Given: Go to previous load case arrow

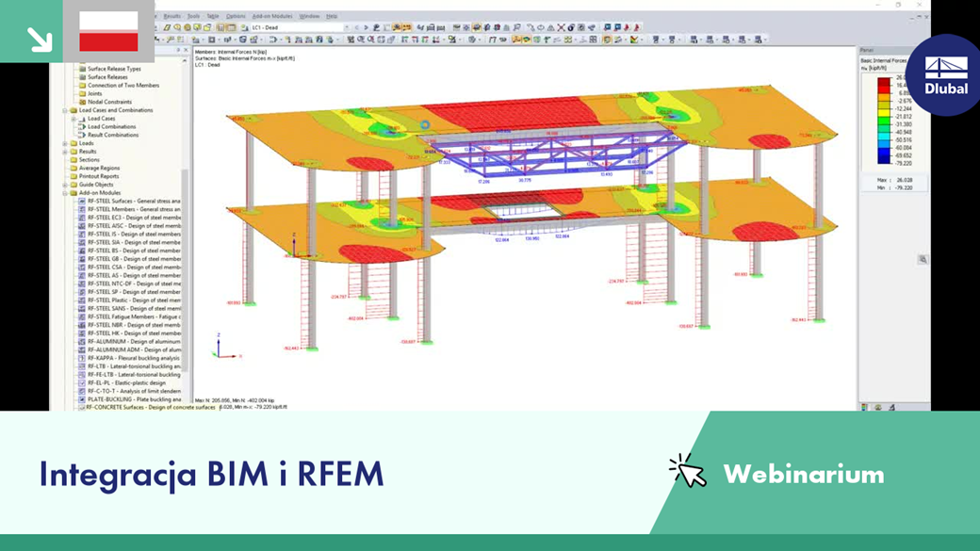Looking at the screenshot, I should (x=357, y=27).
